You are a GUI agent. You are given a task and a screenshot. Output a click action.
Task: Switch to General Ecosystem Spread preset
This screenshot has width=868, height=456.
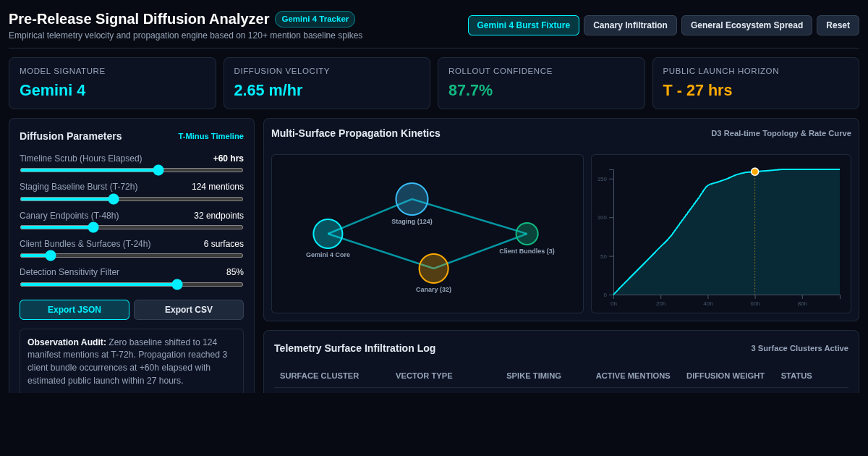pos(746,25)
